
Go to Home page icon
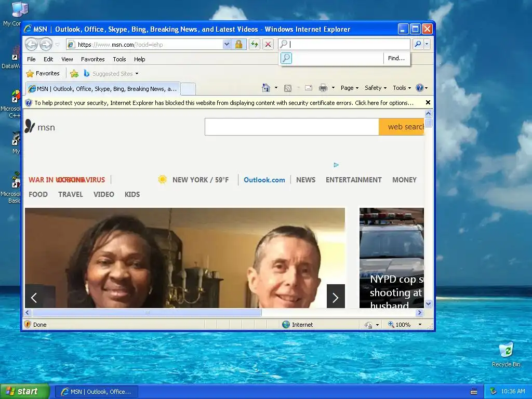265,88
